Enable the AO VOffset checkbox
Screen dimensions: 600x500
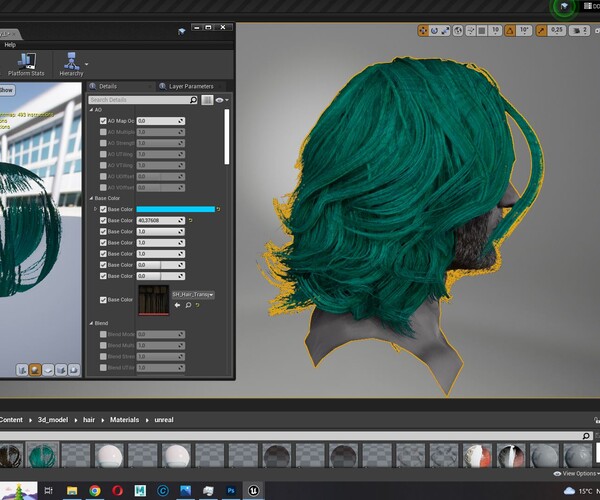click(103, 187)
